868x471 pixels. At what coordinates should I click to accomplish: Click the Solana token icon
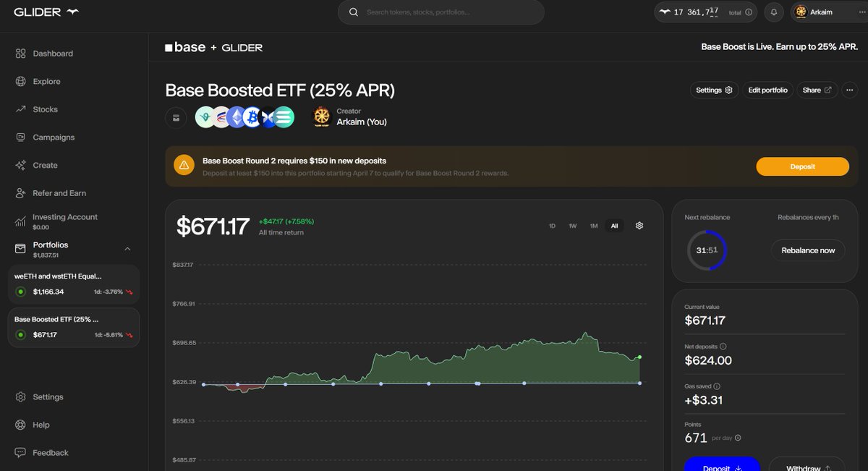click(284, 117)
